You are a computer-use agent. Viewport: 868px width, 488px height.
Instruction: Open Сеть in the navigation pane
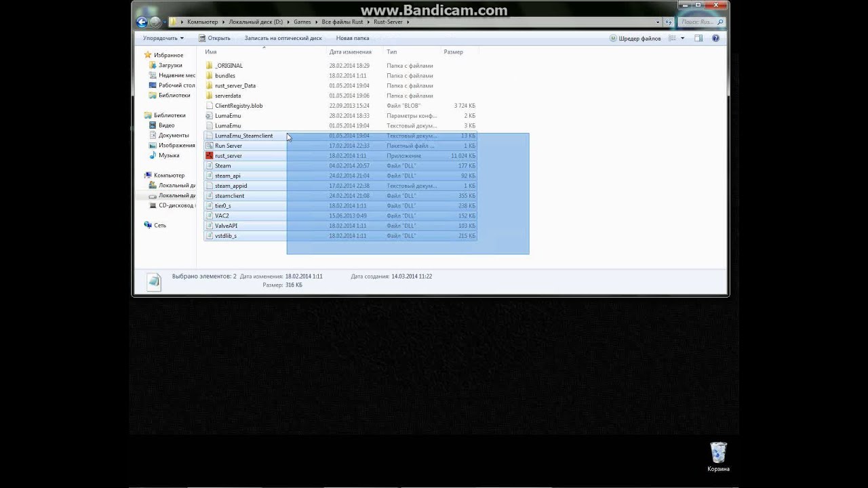click(160, 225)
